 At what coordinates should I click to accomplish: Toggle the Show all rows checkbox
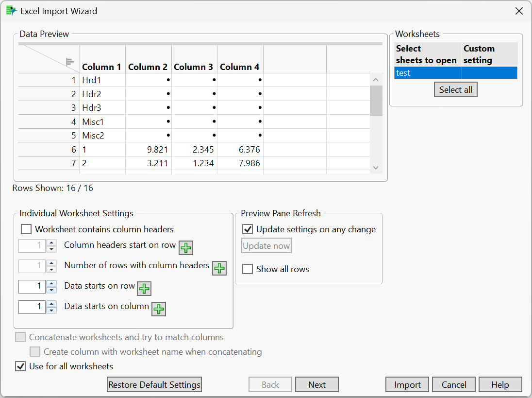click(x=248, y=269)
